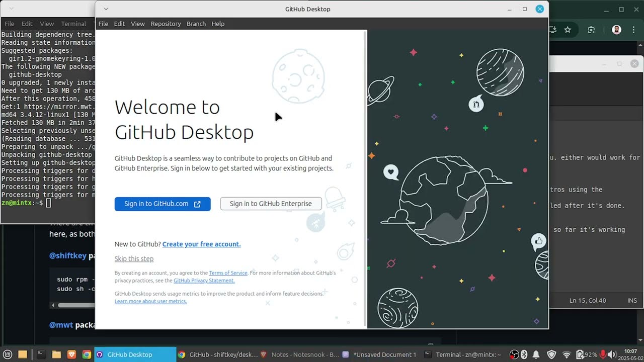Open the Wi-Fi network tray icon
Screen dimensions: 644x362
[x=567, y=354]
